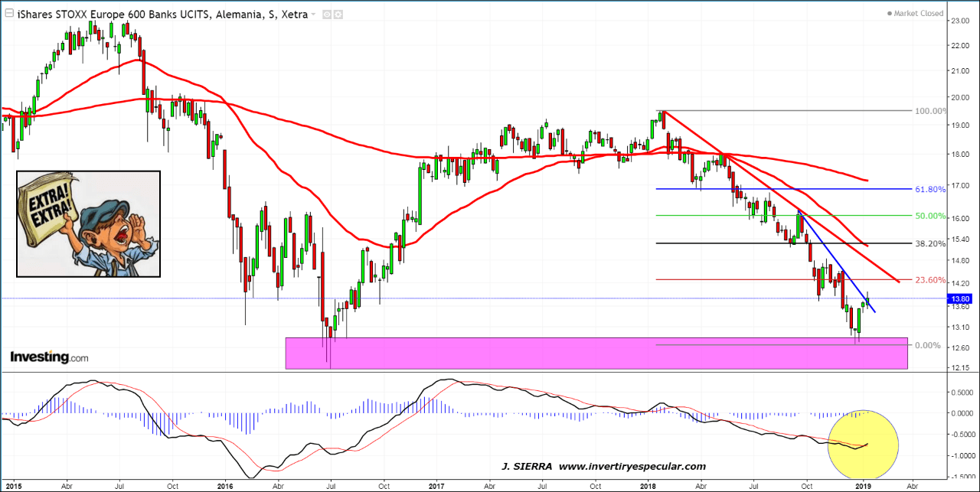Open the www.invertiryespecular.com watermark link

click(x=632, y=466)
